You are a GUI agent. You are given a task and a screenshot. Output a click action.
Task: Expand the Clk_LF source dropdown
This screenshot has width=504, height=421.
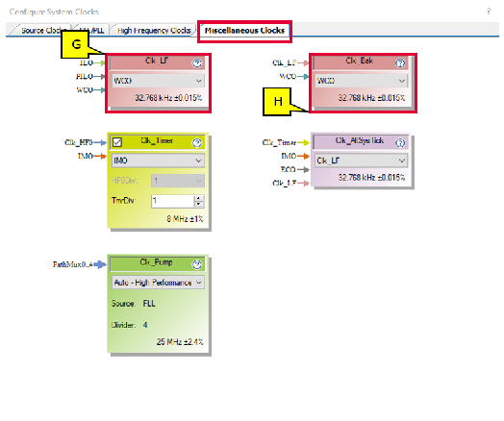click(158, 81)
